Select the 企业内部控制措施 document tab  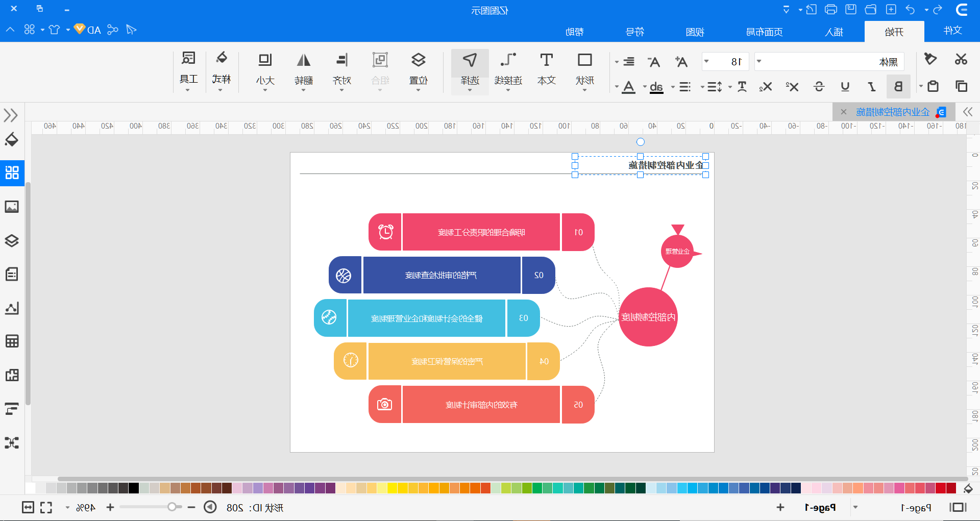894,112
